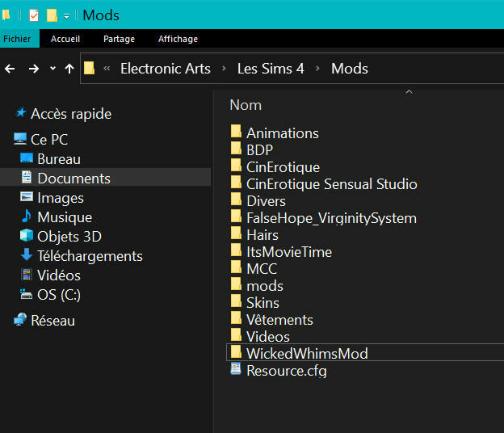Switch to the Affichage ribbon tab

click(x=178, y=39)
